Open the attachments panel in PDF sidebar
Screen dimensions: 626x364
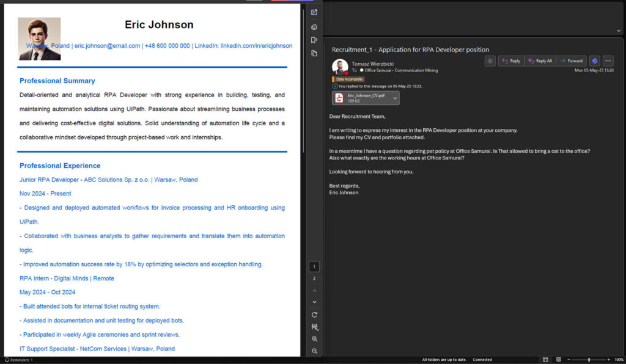(x=314, y=27)
